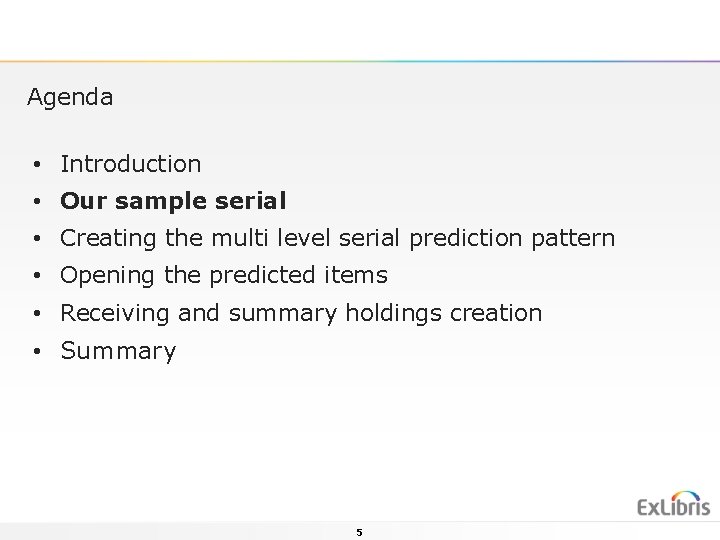720x540 pixels.
Task: Click the bullet beside Creating the multi level
Action: coord(35,239)
